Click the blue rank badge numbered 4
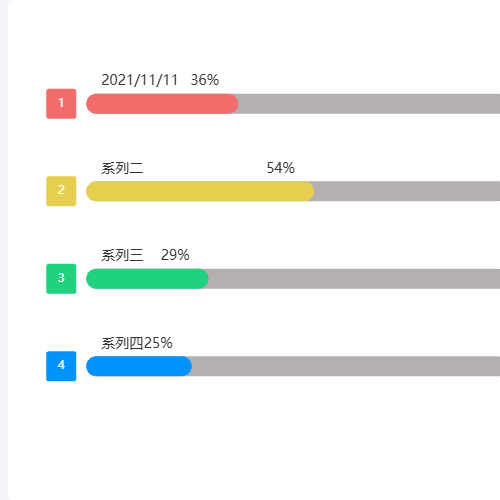 pyautogui.click(x=61, y=366)
